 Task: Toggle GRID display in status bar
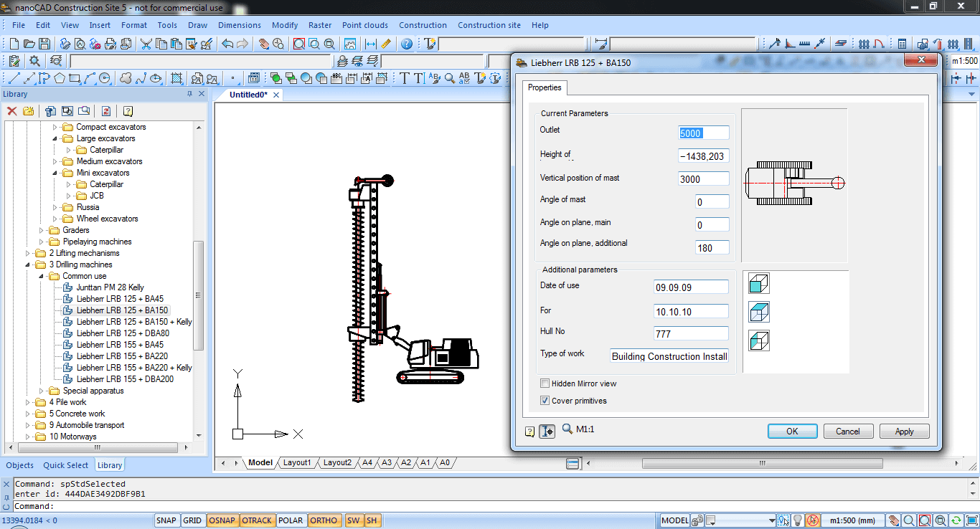point(192,520)
